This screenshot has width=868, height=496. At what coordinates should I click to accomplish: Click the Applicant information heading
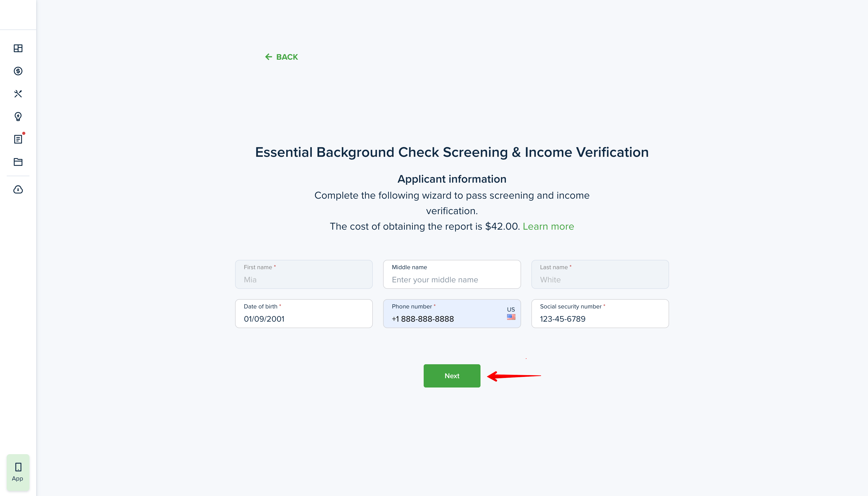[452, 179]
